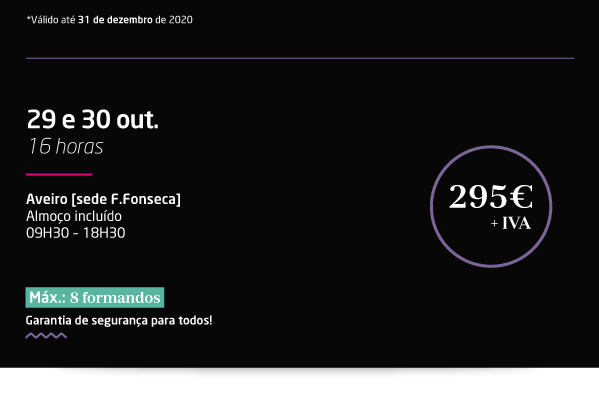Click the '295€' price number
The image size is (599, 399).
491,196
